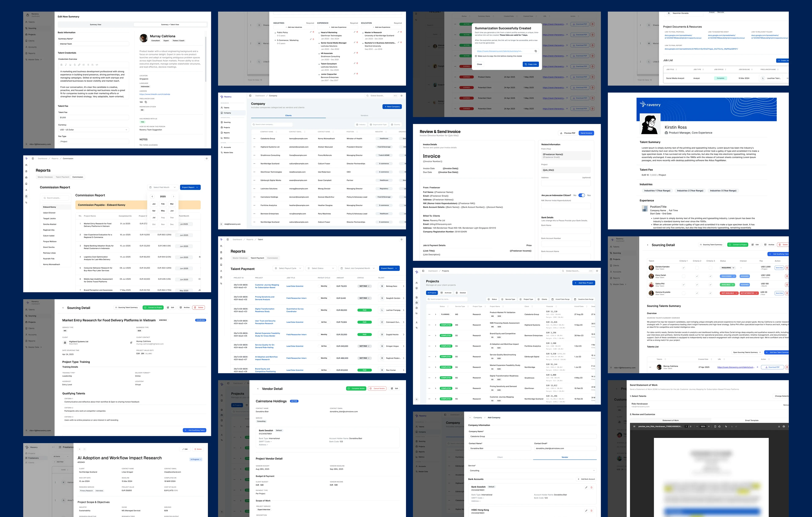Delete Deirdre Kamden row via trash icon
Image resolution: width=812 pixels, height=517 pixels.
pyautogui.click(x=787, y=268)
